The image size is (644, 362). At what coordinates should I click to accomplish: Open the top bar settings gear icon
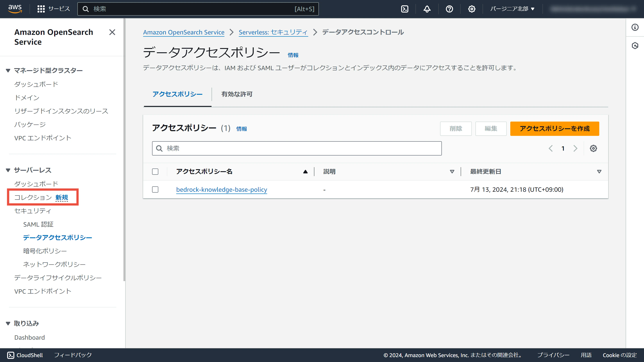pos(472,9)
